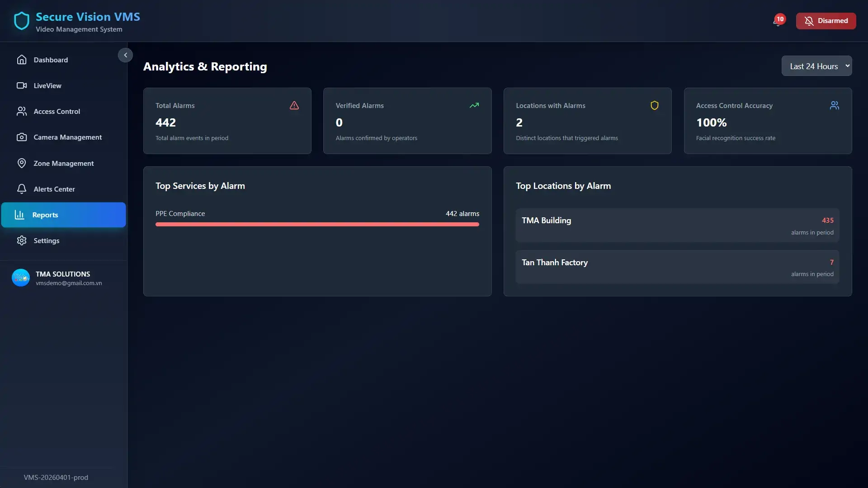Navigate to Access Control page

coord(63,111)
